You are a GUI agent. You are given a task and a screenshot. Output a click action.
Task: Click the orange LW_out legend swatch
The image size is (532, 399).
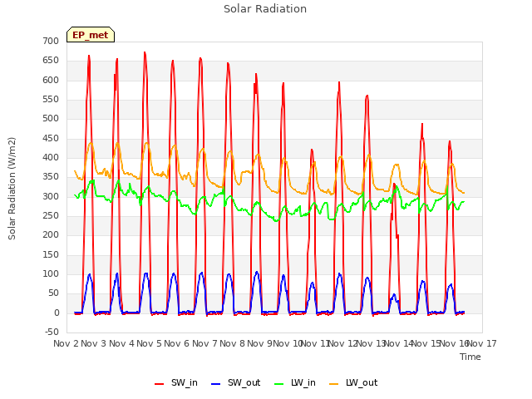[x=333, y=384]
